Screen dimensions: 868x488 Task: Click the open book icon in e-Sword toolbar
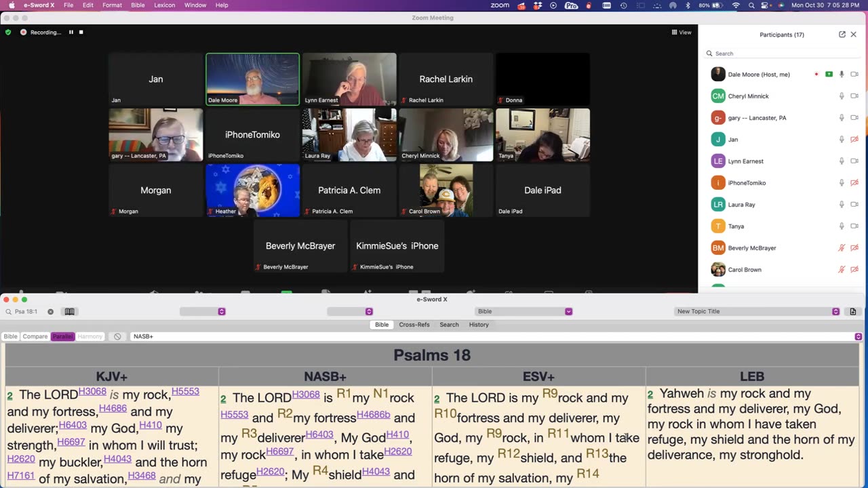tap(69, 312)
